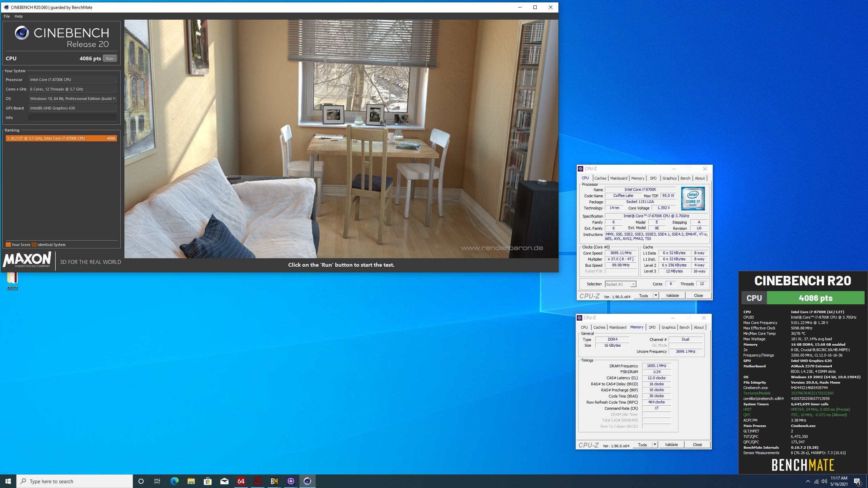Expand Tools dropdown arrow in lower CPU-Z
Image resolution: width=868 pixels, height=488 pixels.
point(655,445)
